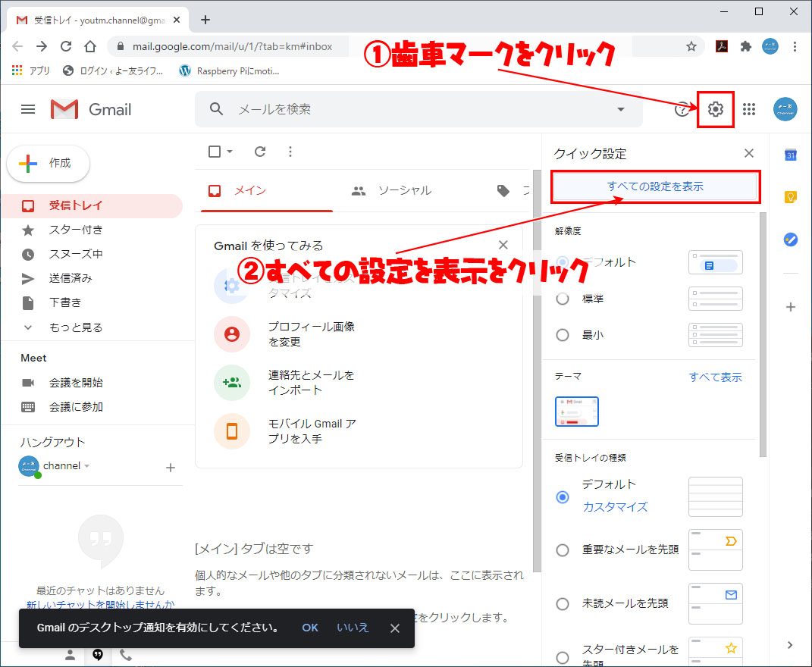The image size is (812, 667).
Task: Select the 標準 display density radio button
Action: [x=562, y=299]
